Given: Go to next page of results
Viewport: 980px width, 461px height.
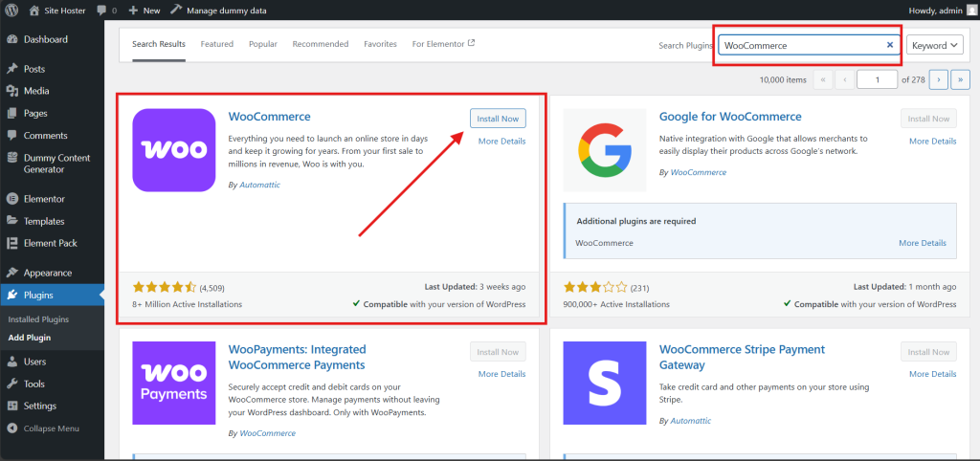Looking at the screenshot, I should point(938,80).
